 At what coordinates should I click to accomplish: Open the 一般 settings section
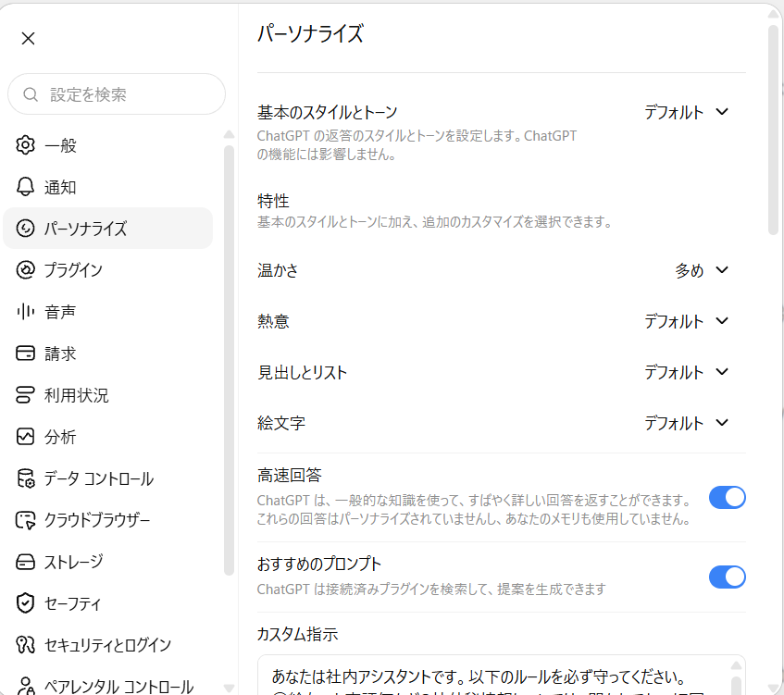(107, 145)
